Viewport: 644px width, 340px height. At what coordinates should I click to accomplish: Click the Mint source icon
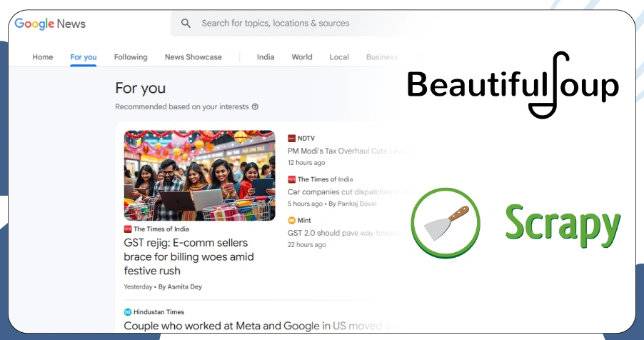tap(291, 221)
